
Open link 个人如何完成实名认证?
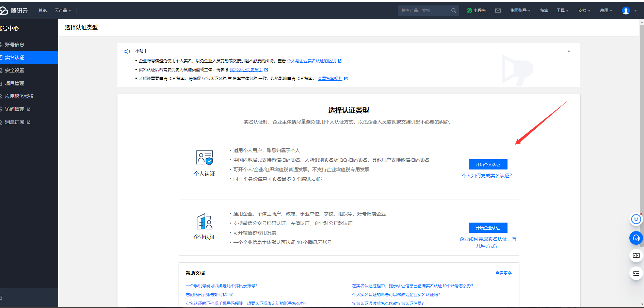pos(487,176)
